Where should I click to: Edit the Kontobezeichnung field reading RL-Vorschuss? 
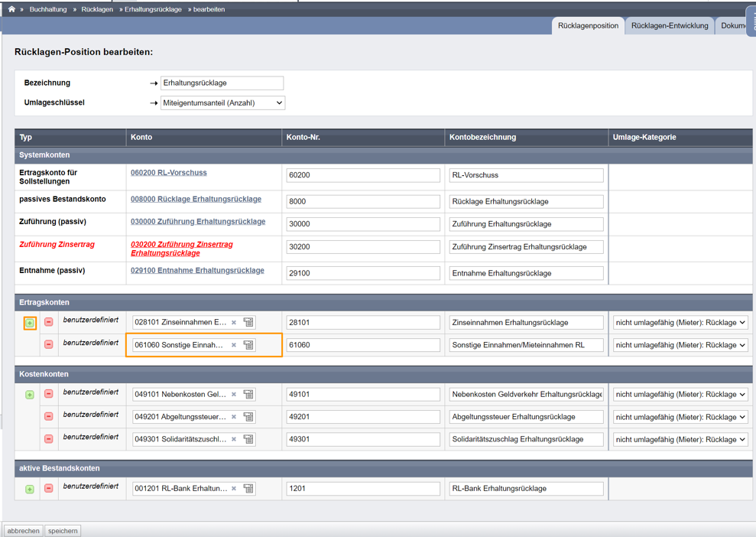(527, 175)
